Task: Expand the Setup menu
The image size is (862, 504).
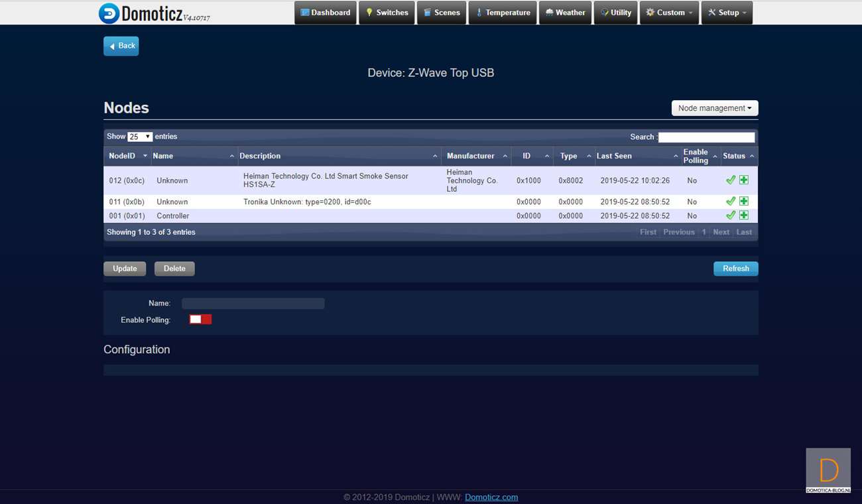Action: [x=727, y=13]
